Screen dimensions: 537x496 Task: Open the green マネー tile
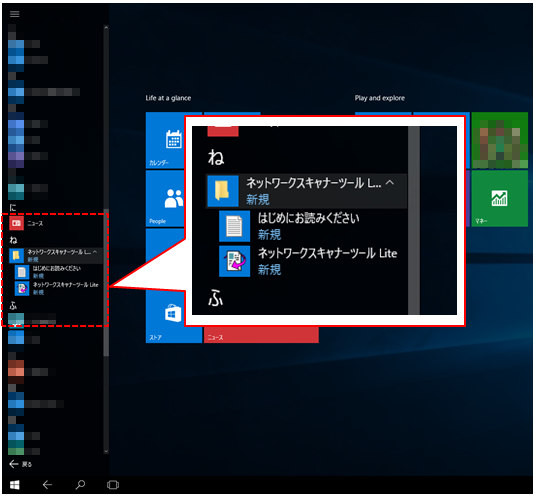499,199
